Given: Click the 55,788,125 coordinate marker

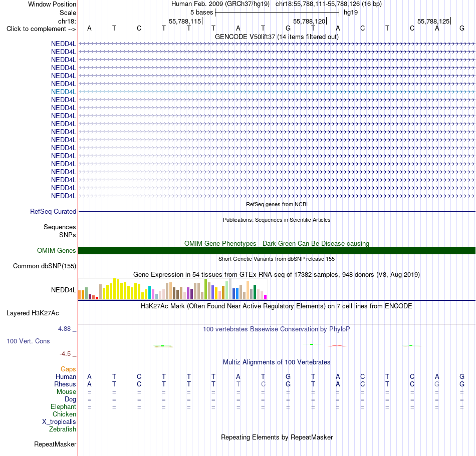Looking at the screenshot, I should (x=433, y=21).
